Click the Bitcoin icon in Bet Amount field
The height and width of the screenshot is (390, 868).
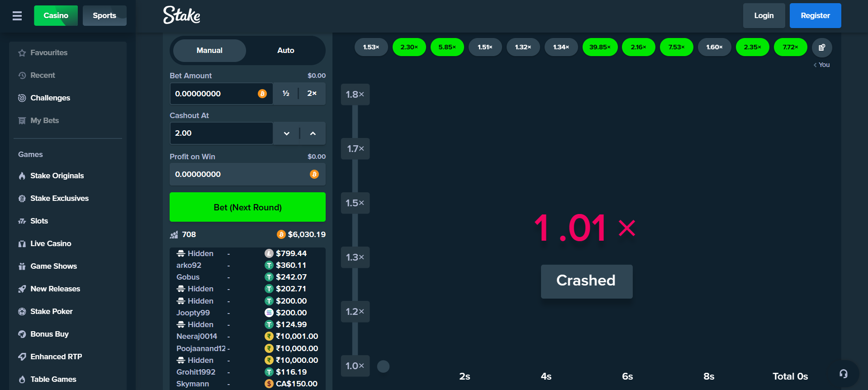[262, 94]
